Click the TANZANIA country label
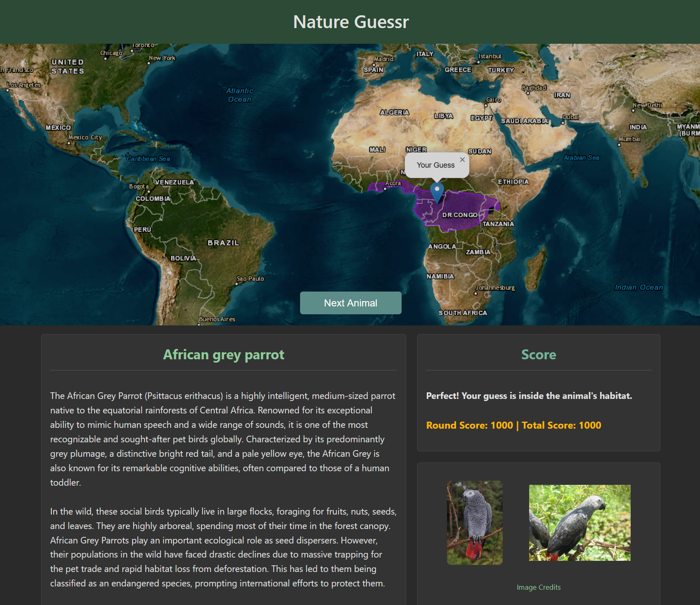The width and height of the screenshot is (700, 605). tap(498, 224)
